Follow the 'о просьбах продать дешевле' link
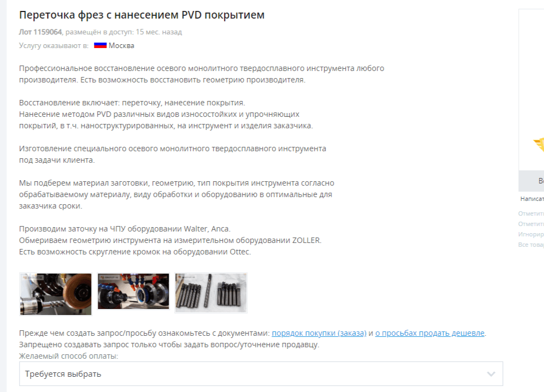Image resolution: width=544 pixels, height=392 pixels. [429, 333]
